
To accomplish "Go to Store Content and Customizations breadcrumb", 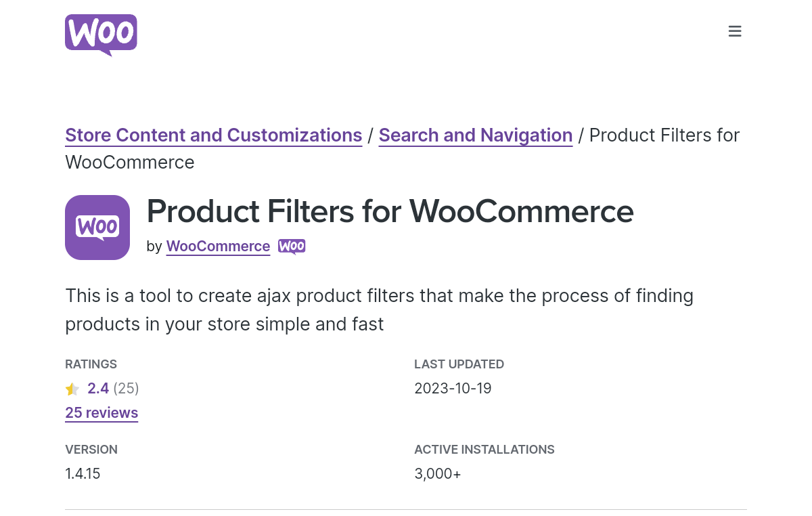I will click(214, 135).
